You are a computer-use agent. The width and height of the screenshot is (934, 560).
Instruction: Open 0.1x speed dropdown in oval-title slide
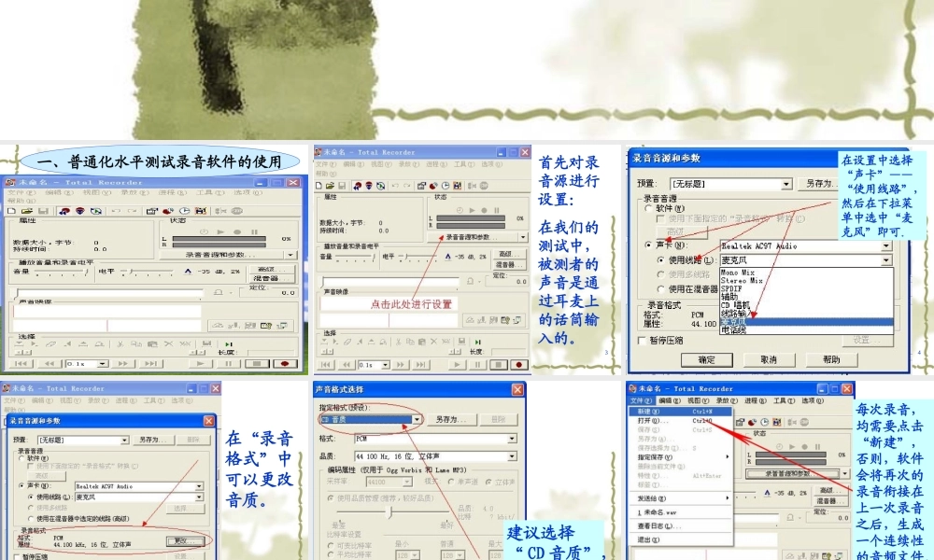click(103, 363)
